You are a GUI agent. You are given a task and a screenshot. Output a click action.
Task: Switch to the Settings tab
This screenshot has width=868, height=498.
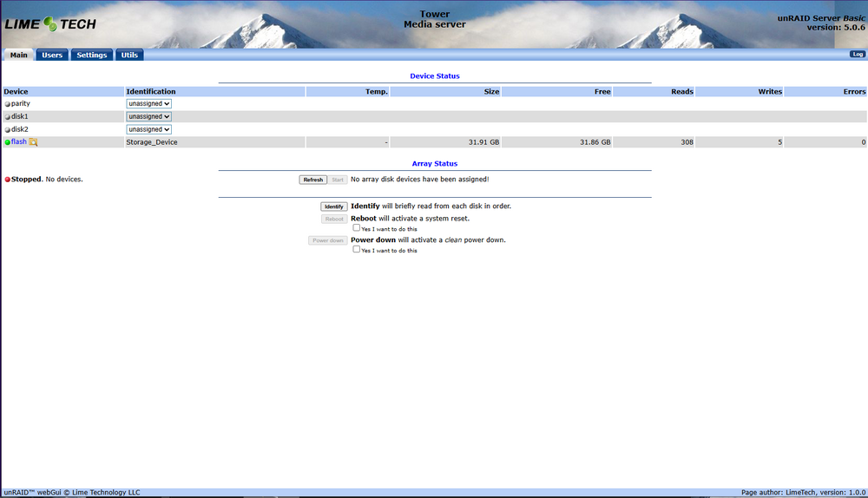tap(92, 55)
